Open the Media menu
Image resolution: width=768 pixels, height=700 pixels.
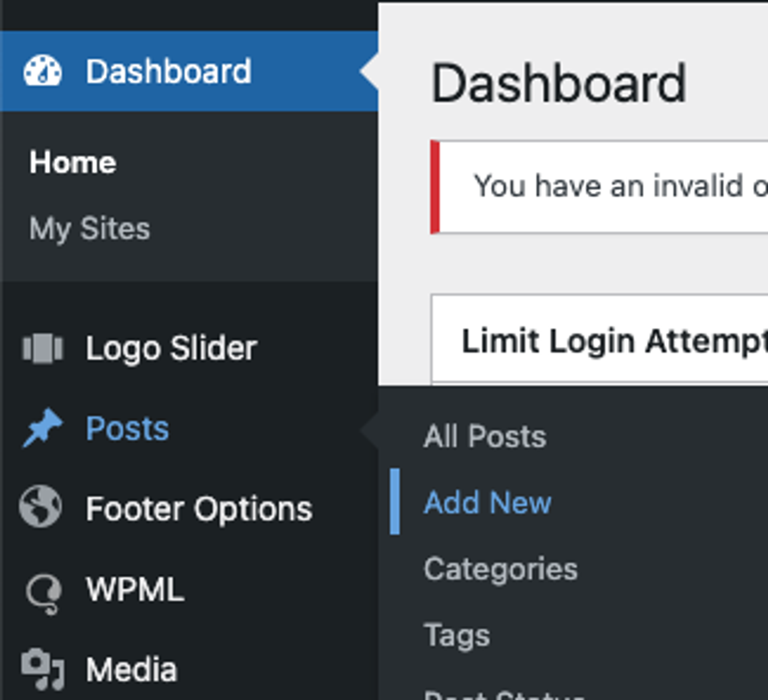(x=132, y=669)
